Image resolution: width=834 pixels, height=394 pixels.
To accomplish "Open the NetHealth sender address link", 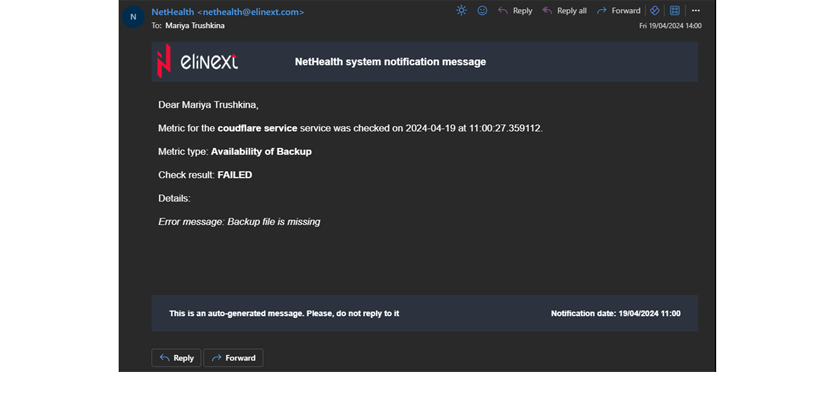I will (x=228, y=12).
